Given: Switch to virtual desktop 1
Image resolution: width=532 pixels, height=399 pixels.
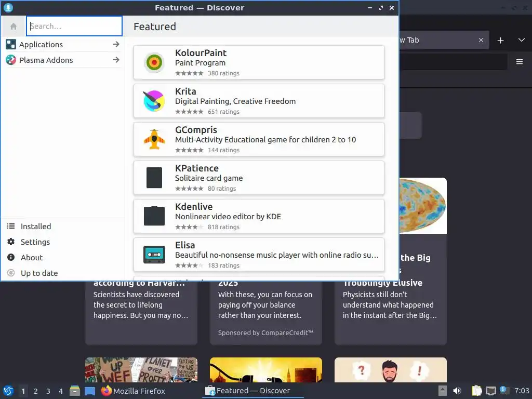Looking at the screenshot, I should click(23, 391).
